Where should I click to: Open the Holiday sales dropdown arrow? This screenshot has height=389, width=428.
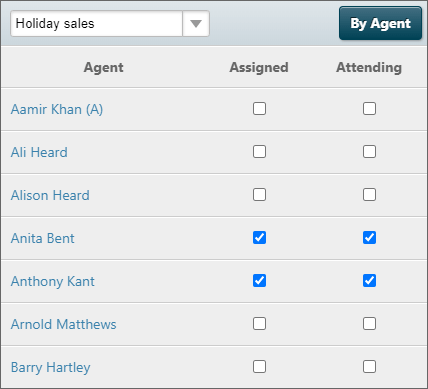pos(196,24)
